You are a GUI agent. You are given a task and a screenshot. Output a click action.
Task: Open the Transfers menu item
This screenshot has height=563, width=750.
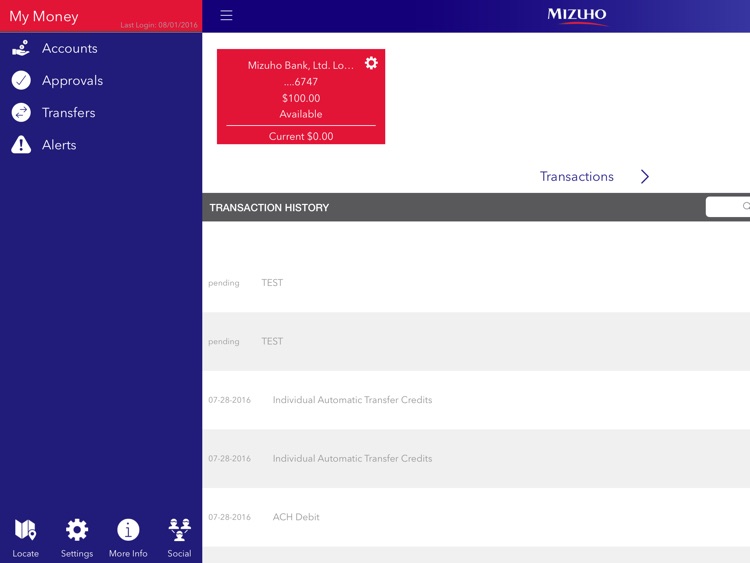101,112
